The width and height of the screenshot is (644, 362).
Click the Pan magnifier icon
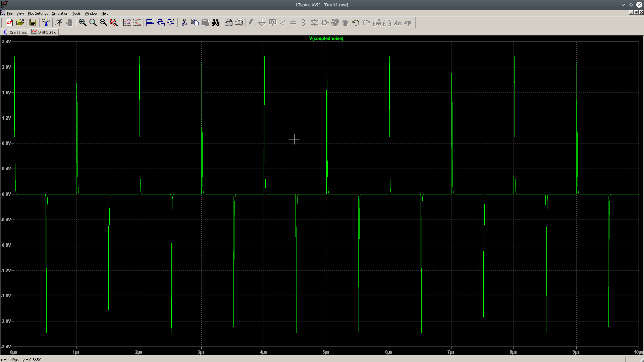[x=93, y=22]
